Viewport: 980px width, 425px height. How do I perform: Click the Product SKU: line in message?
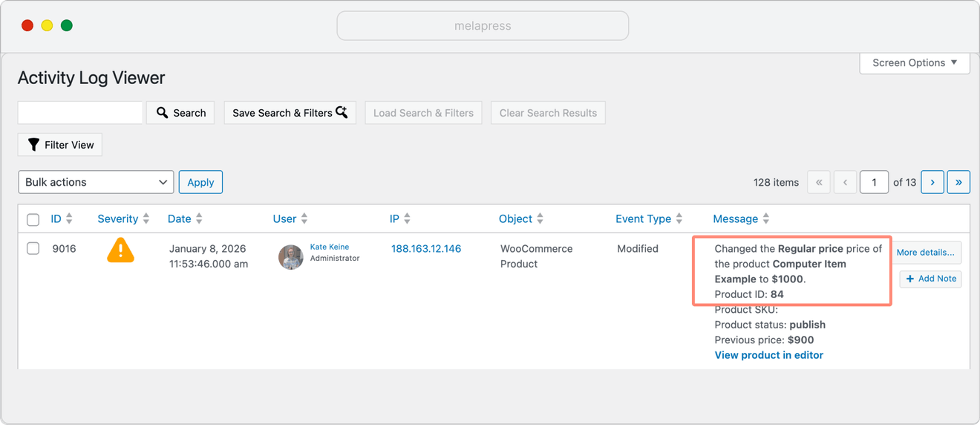coord(746,309)
